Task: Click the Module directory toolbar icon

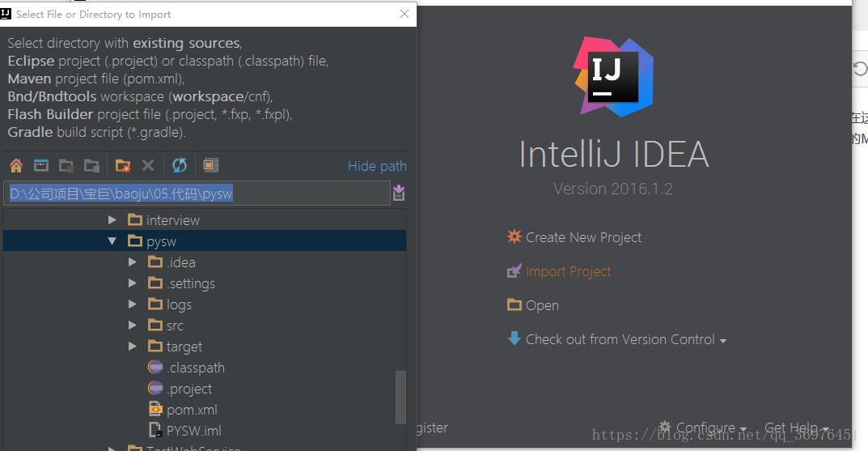Action: [92, 165]
